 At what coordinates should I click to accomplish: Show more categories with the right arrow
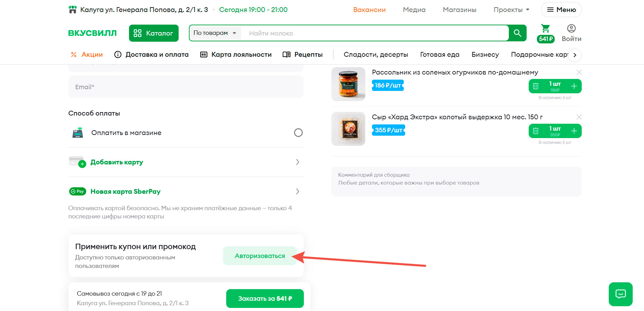point(575,55)
